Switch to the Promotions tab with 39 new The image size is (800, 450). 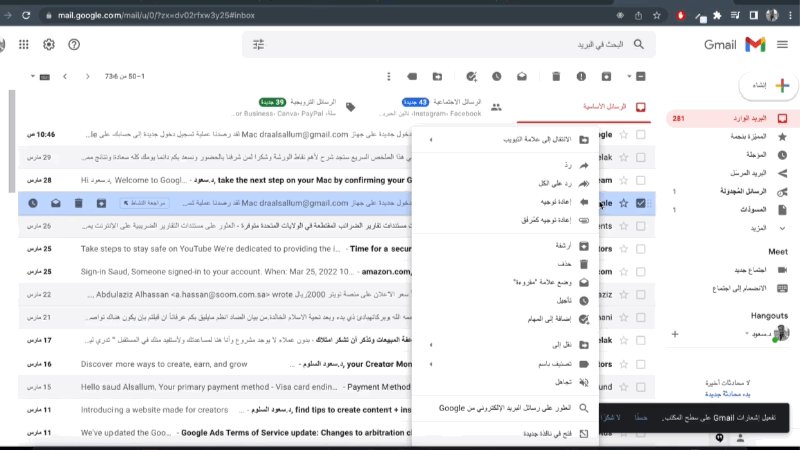[x=293, y=107]
